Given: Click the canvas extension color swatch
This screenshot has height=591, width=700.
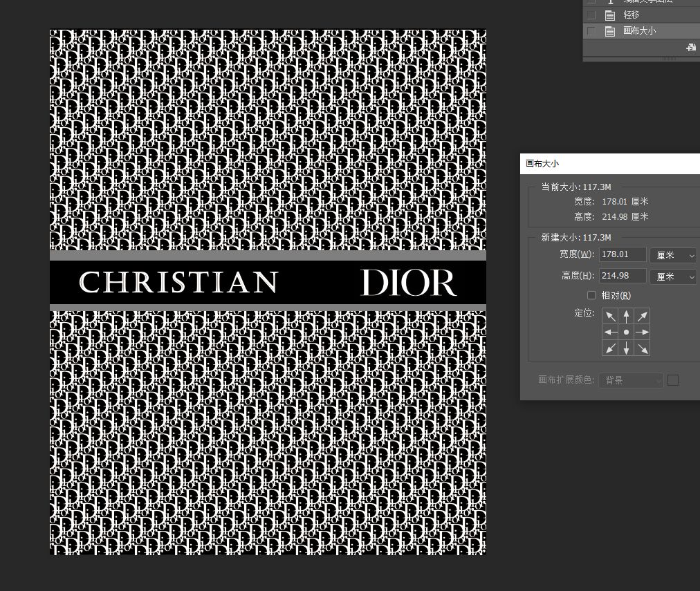Looking at the screenshot, I should click(x=673, y=380).
